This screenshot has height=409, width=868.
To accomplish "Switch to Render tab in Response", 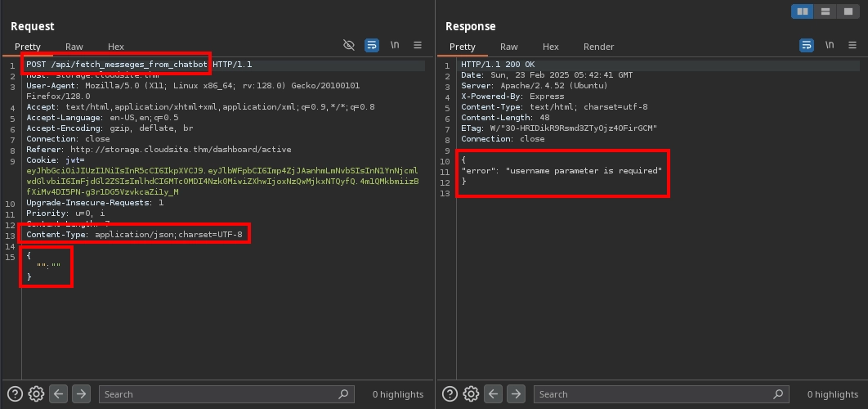I will pos(598,47).
